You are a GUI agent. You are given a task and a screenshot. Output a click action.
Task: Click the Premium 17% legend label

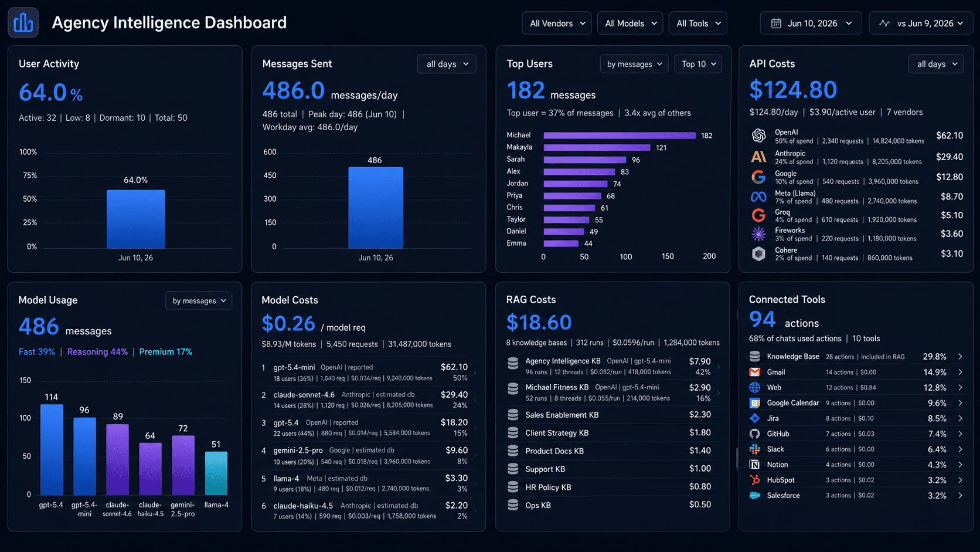tap(166, 352)
